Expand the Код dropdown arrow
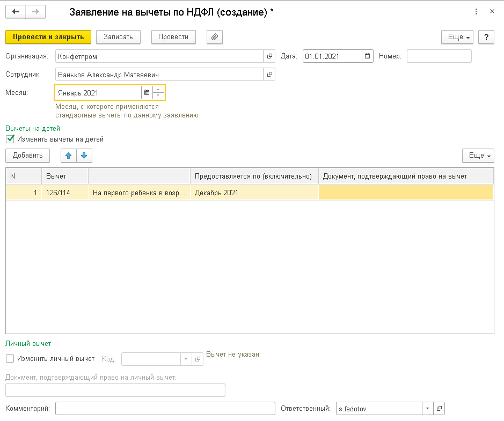504x421 pixels. click(186, 359)
